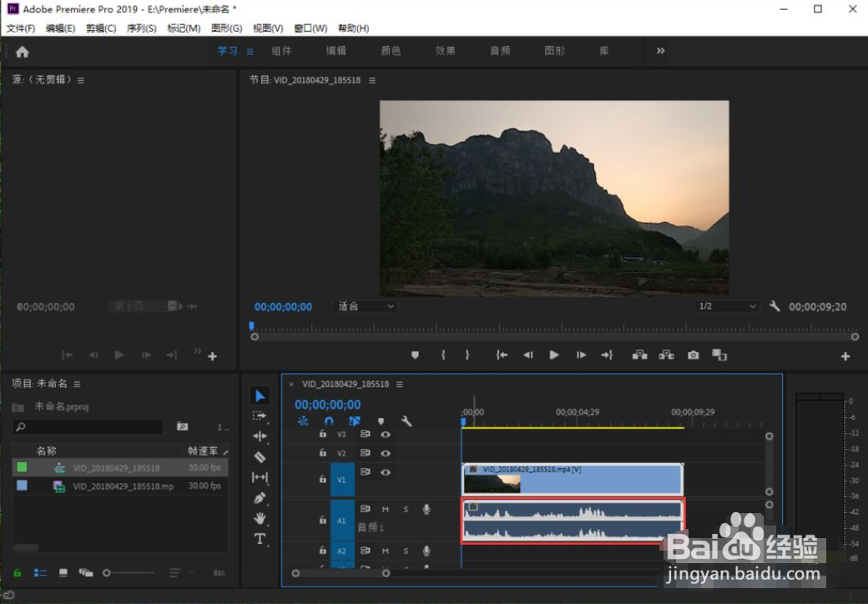
Task: Select the Slip tool
Action: [x=259, y=477]
